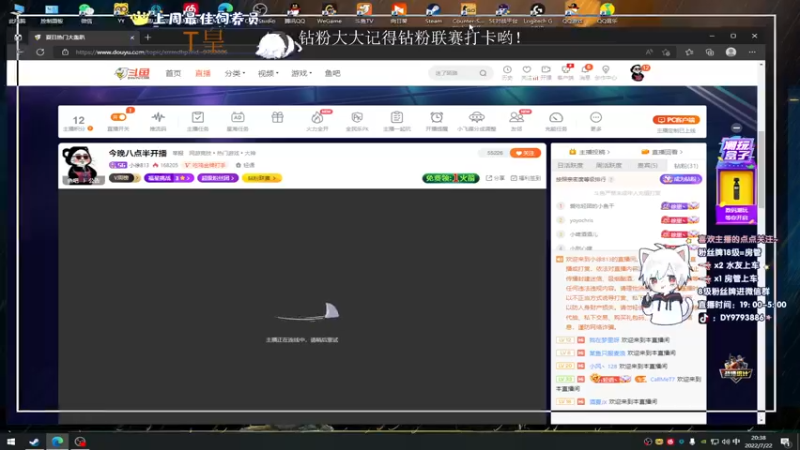Click the 开播 icon in the header

(x=546, y=72)
